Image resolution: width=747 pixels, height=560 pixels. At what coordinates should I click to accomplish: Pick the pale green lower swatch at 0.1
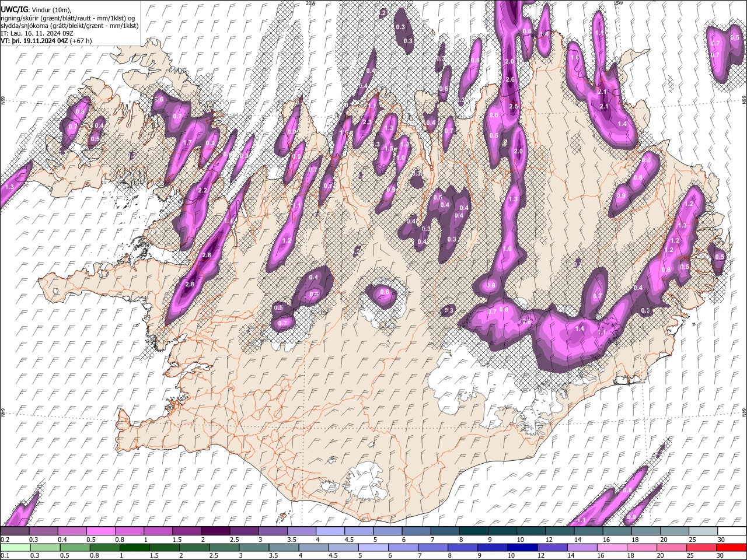[x=15, y=547]
